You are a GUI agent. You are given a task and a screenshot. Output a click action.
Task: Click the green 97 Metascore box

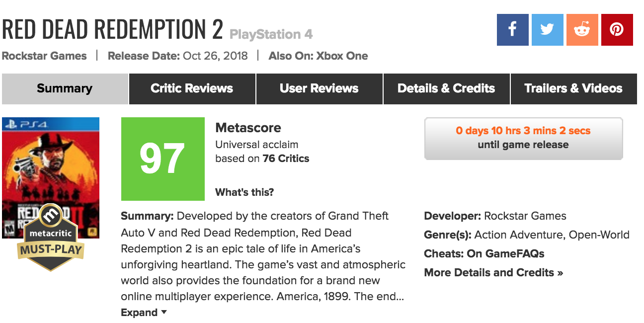[162, 159]
